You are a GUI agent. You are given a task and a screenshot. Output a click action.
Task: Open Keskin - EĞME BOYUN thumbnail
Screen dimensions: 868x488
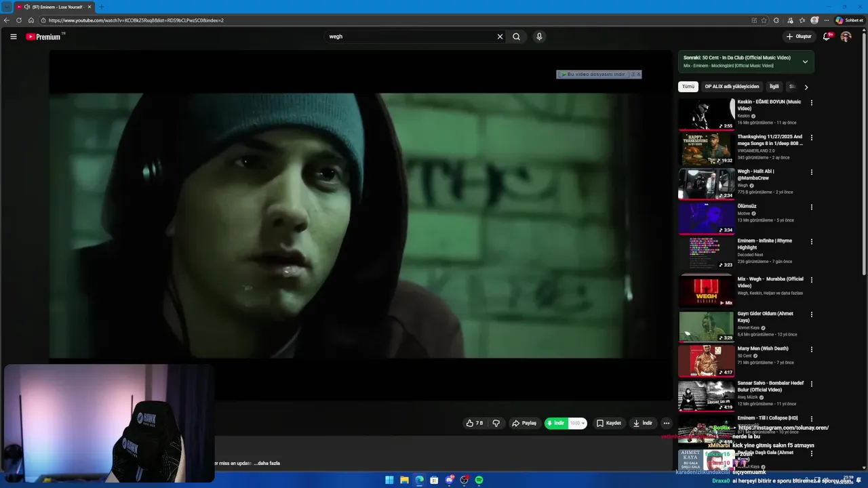[707, 114]
